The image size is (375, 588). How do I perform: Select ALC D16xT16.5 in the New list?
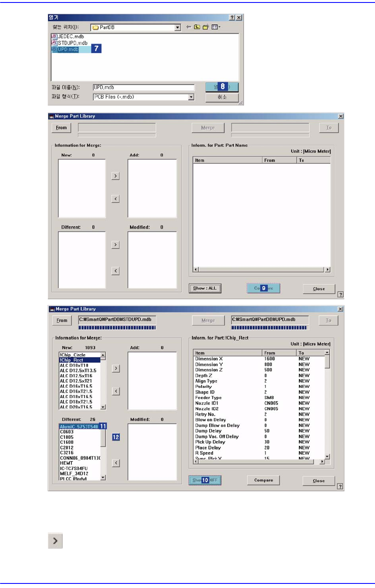pos(76,386)
